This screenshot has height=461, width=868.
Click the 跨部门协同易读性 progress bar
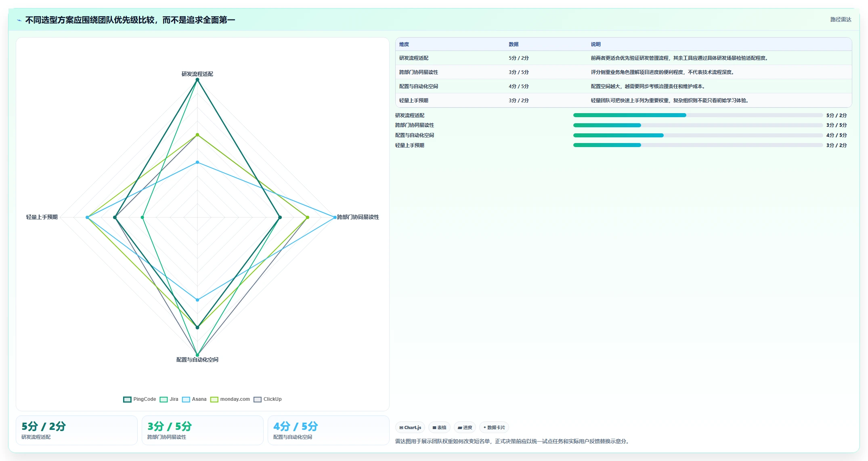click(698, 125)
